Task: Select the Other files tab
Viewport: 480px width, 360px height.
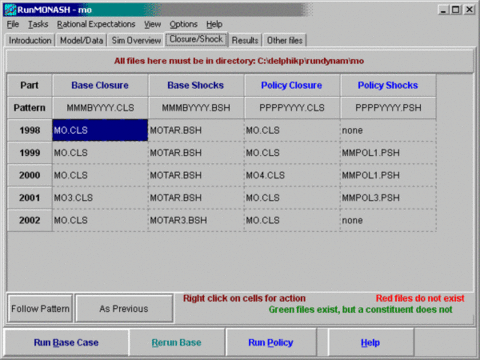Action: click(285, 40)
